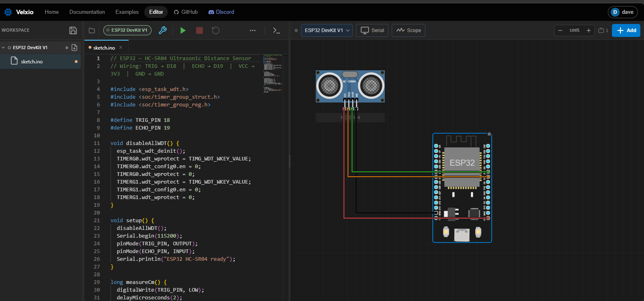Open the file explorer folder icon
Screen dimensions: 644x301
coord(92,30)
